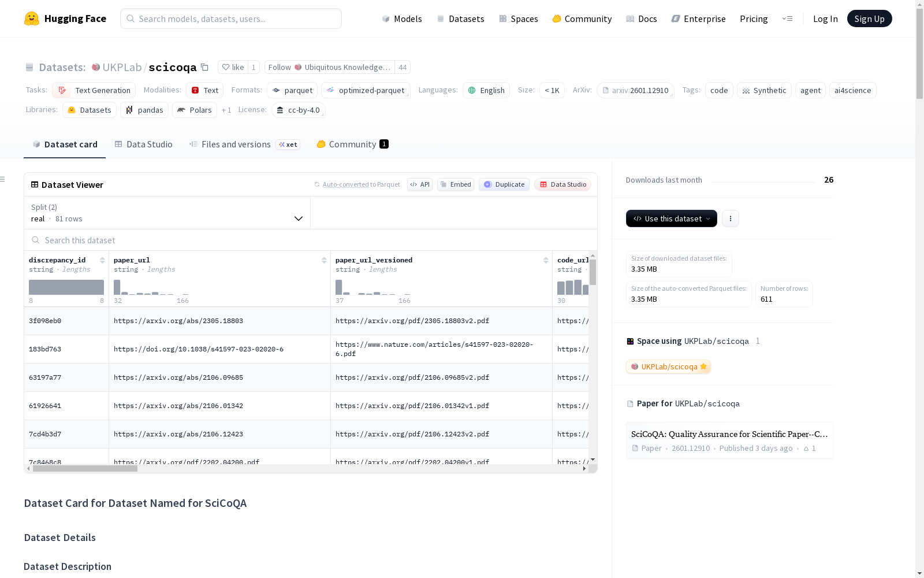The image size is (924, 578).
Task: Sort the discrepancy_id column
Action: (102, 260)
